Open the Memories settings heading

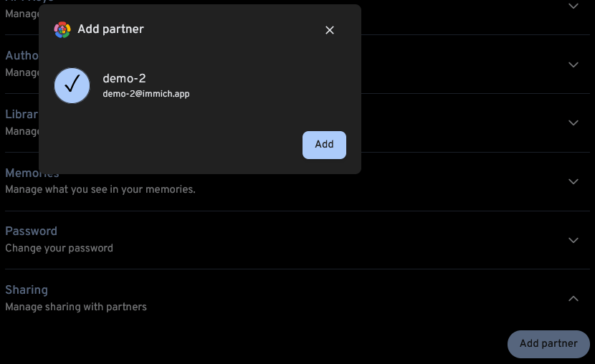coord(32,173)
